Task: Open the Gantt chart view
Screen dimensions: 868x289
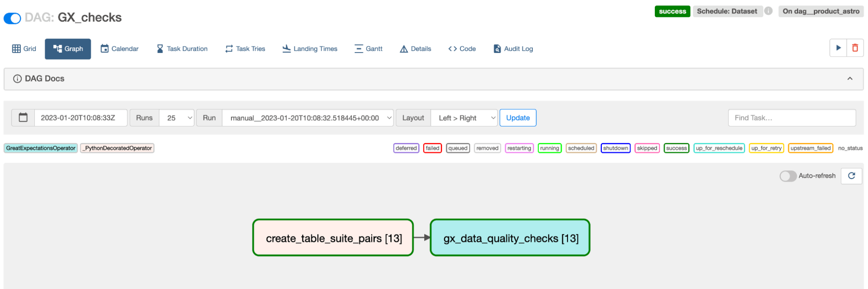Action: point(368,49)
